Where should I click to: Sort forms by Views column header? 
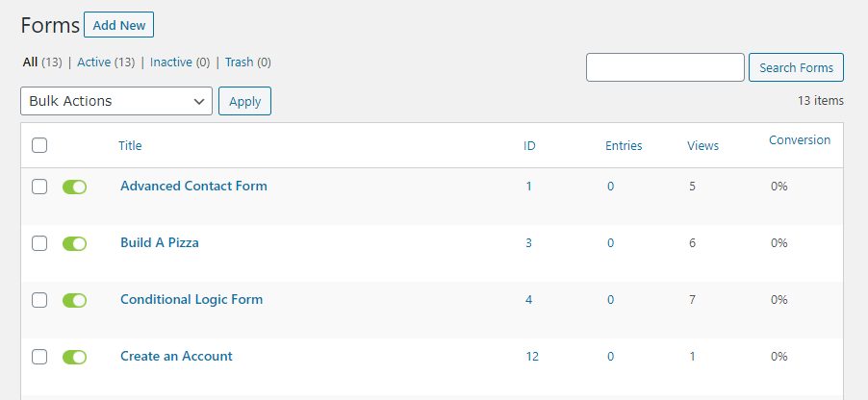point(703,146)
